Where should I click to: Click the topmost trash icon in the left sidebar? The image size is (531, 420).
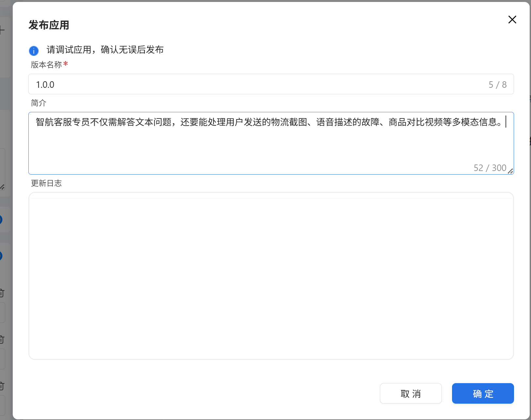point(1,293)
